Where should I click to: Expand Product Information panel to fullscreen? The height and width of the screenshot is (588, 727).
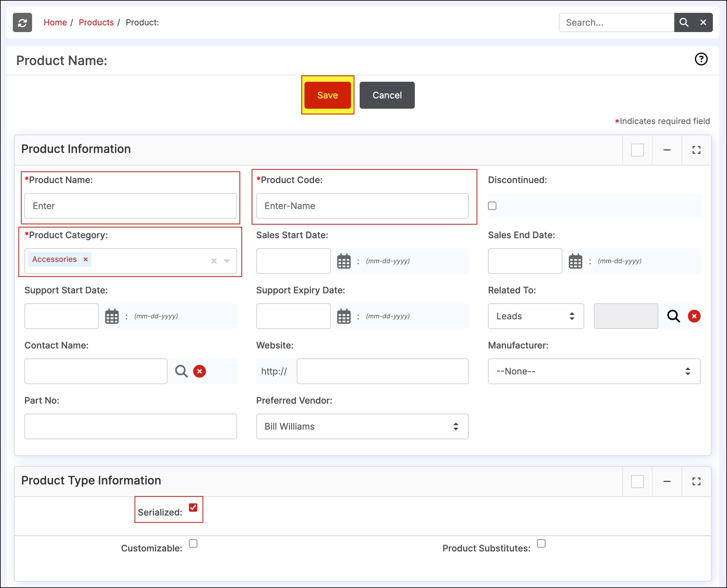click(x=697, y=150)
